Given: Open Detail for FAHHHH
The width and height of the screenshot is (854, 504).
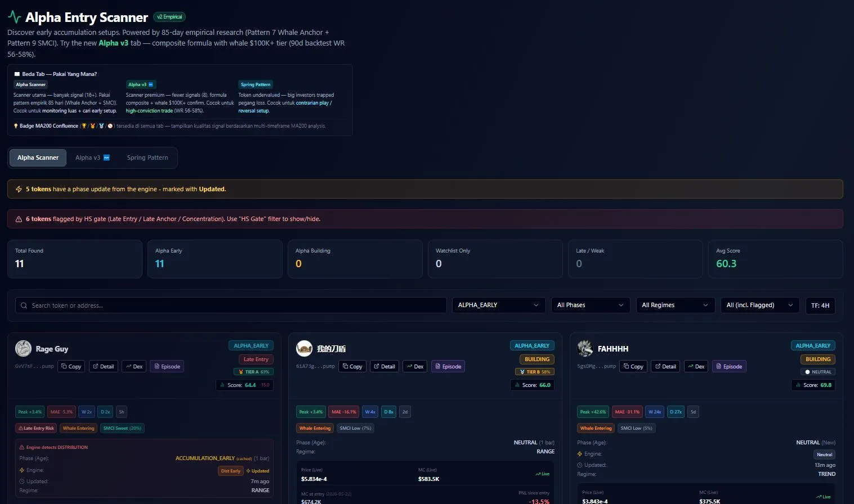Looking at the screenshot, I should tap(665, 366).
